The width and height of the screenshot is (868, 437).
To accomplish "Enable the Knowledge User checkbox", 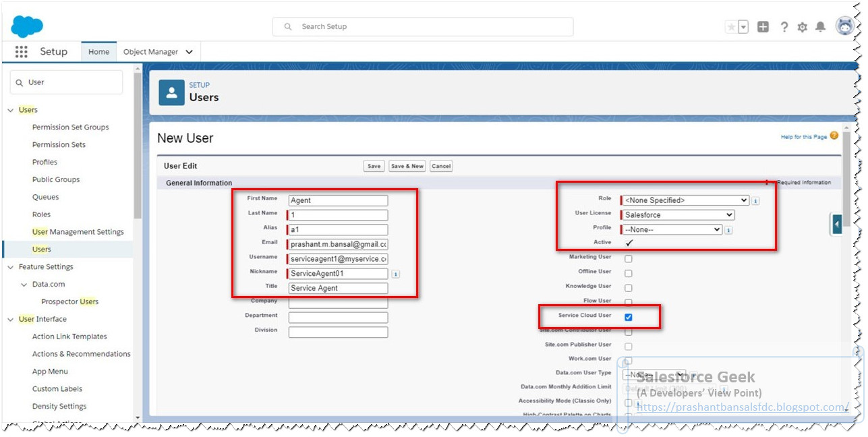I will pos(629,288).
